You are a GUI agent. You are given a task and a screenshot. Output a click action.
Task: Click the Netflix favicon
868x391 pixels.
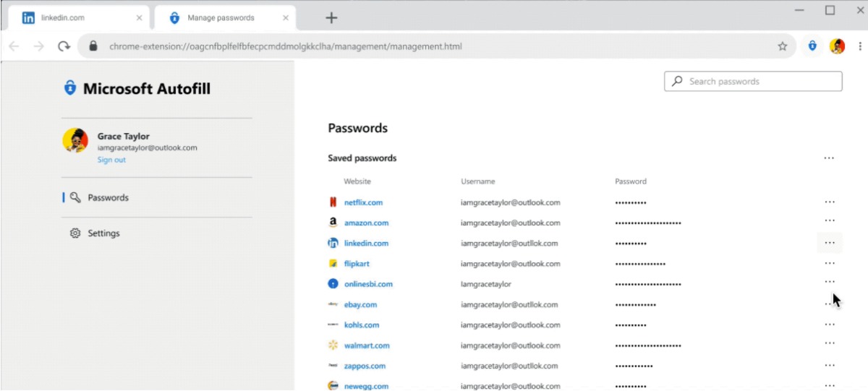click(333, 202)
